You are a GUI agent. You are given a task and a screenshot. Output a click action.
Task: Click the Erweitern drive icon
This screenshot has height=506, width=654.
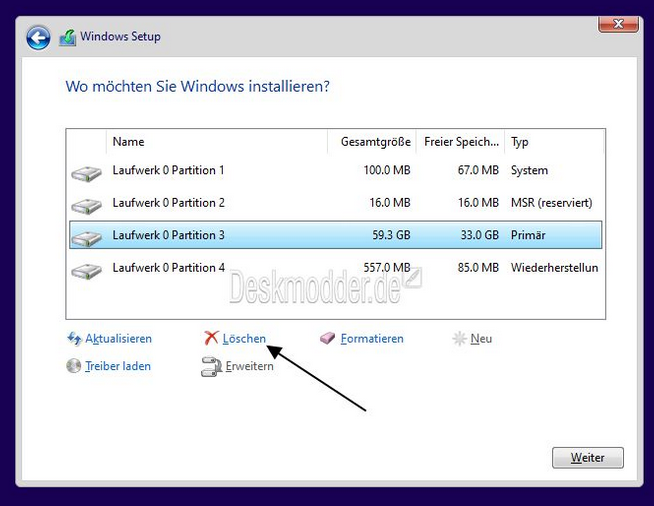click(211, 367)
